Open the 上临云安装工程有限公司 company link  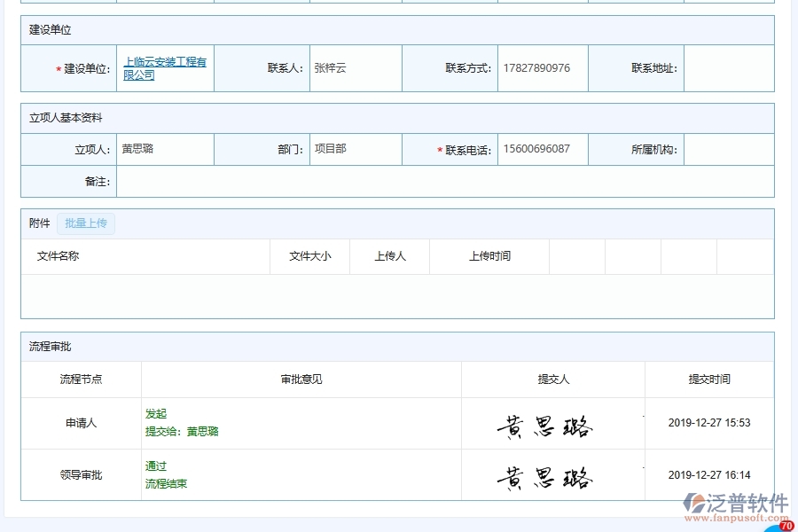point(165,67)
